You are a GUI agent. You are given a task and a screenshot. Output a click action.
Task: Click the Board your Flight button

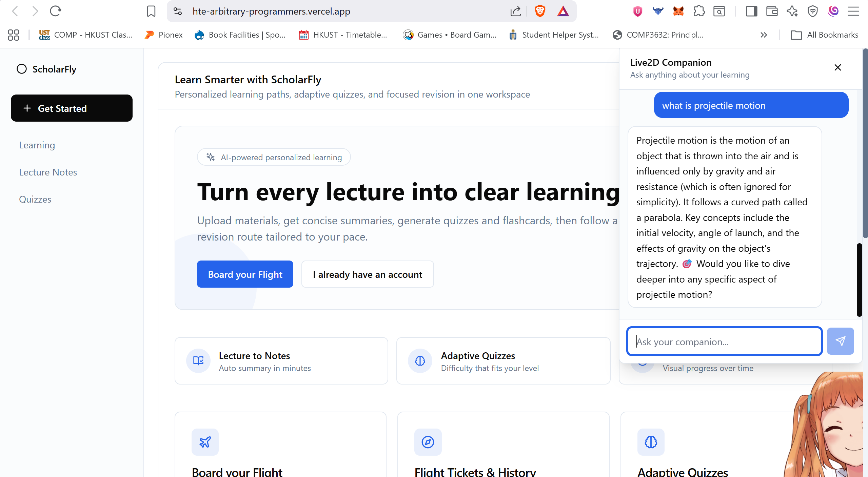click(x=245, y=274)
